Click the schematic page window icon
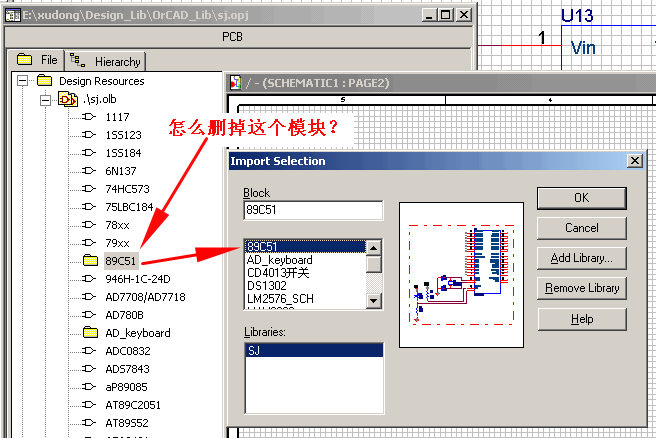656x438 pixels. tap(236, 82)
